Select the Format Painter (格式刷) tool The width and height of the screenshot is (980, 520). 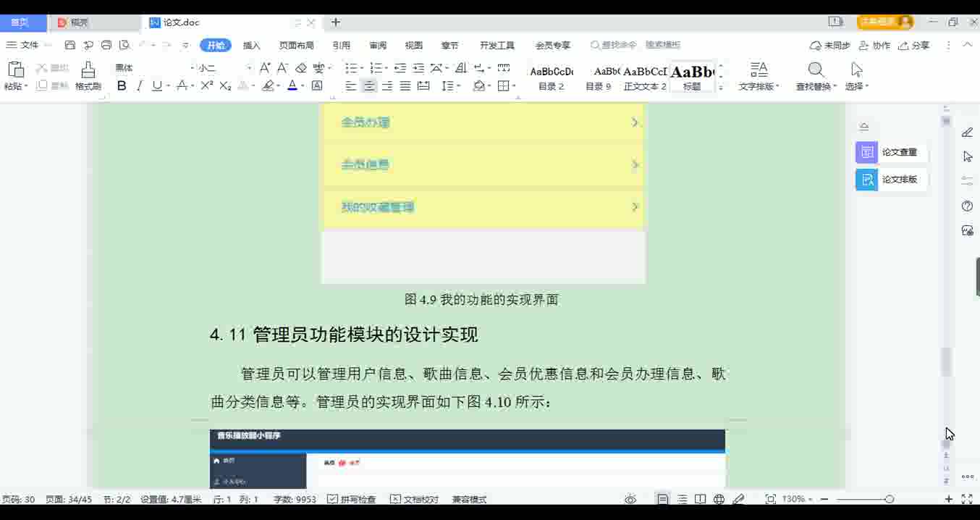pyautogui.click(x=88, y=76)
